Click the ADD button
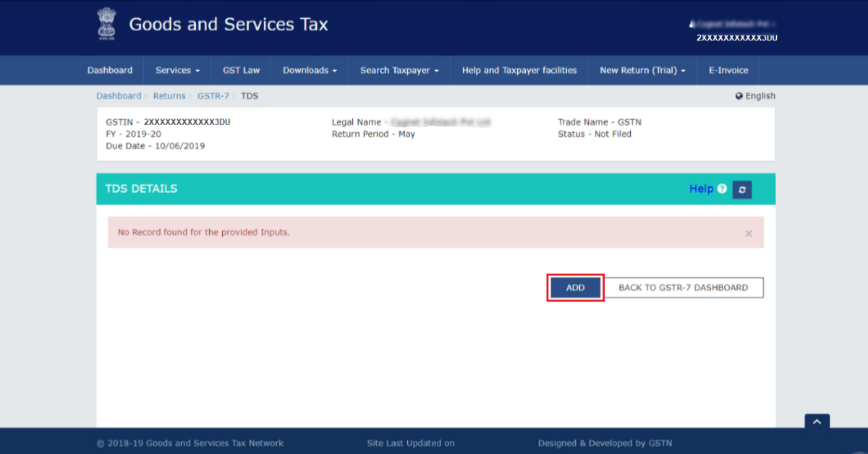The height and width of the screenshot is (454, 868). tap(574, 287)
